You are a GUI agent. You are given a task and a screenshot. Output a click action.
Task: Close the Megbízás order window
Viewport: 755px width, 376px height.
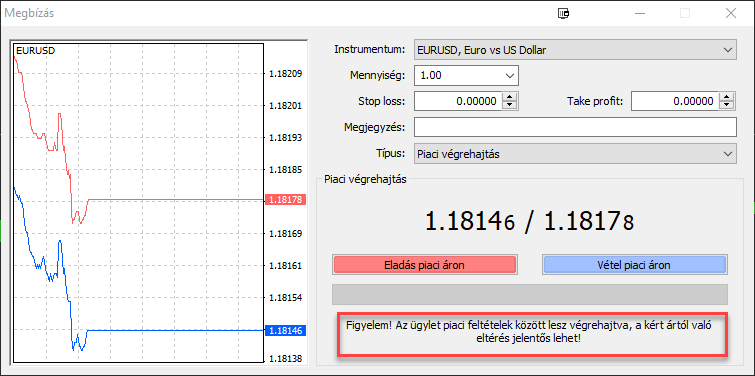click(x=730, y=13)
